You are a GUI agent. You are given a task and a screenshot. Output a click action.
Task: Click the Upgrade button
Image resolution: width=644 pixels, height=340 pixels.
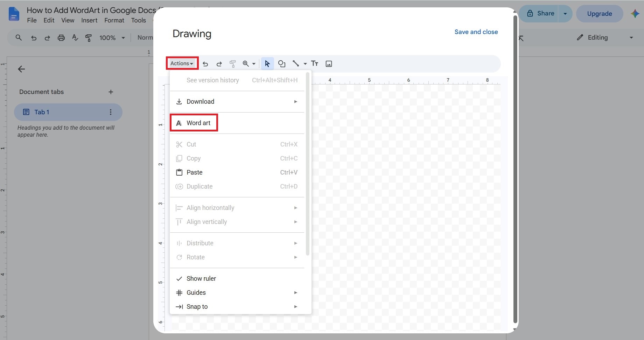tap(600, 14)
